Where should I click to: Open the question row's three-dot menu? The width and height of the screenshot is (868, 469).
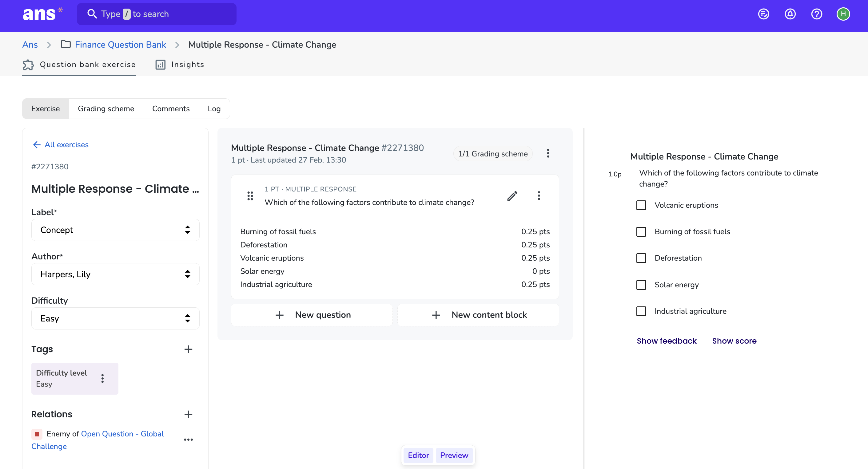pos(539,195)
